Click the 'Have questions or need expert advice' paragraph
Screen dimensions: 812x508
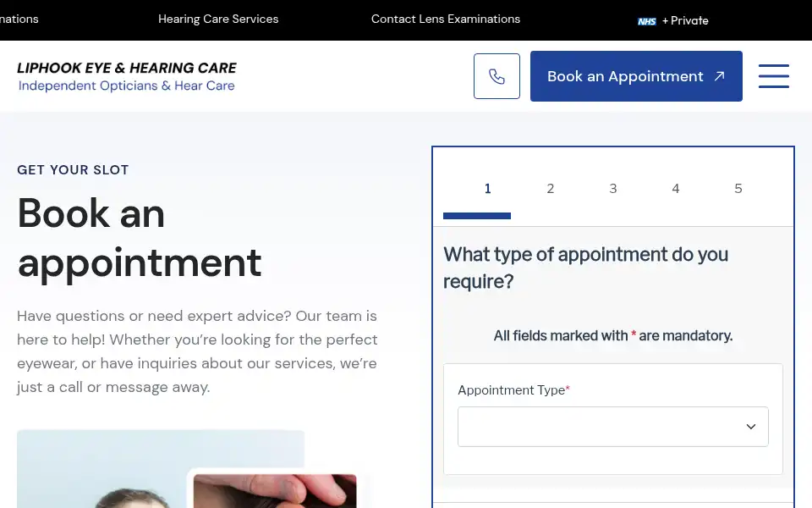[197, 351]
